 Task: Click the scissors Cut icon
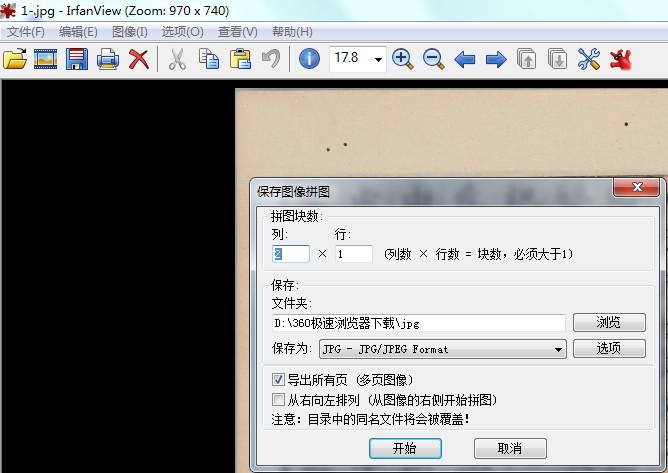177,59
